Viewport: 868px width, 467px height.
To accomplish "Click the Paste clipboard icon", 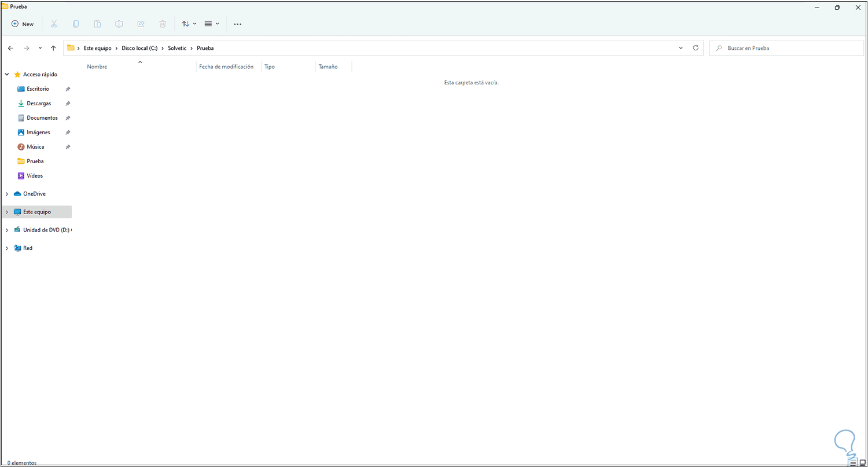I will click(x=97, y=24).
